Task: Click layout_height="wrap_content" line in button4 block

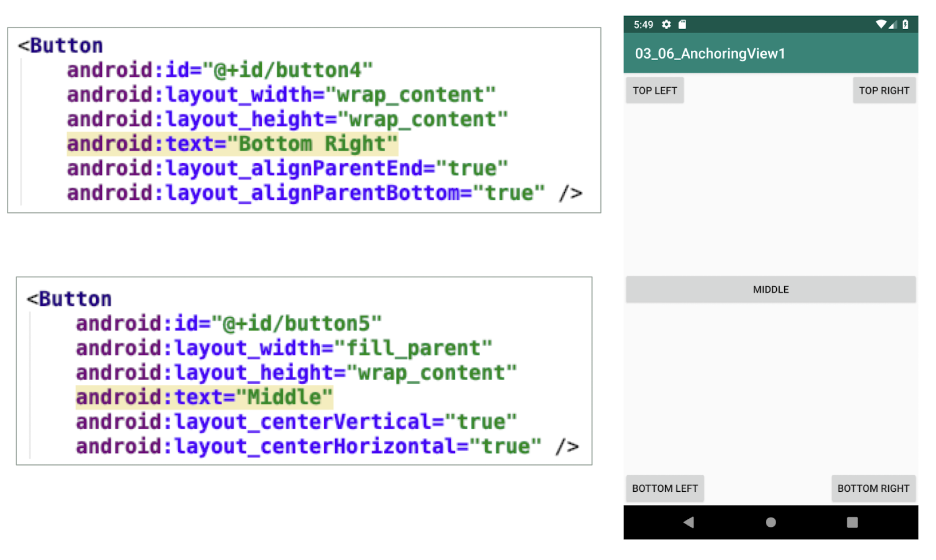Action: click(288, 119)
